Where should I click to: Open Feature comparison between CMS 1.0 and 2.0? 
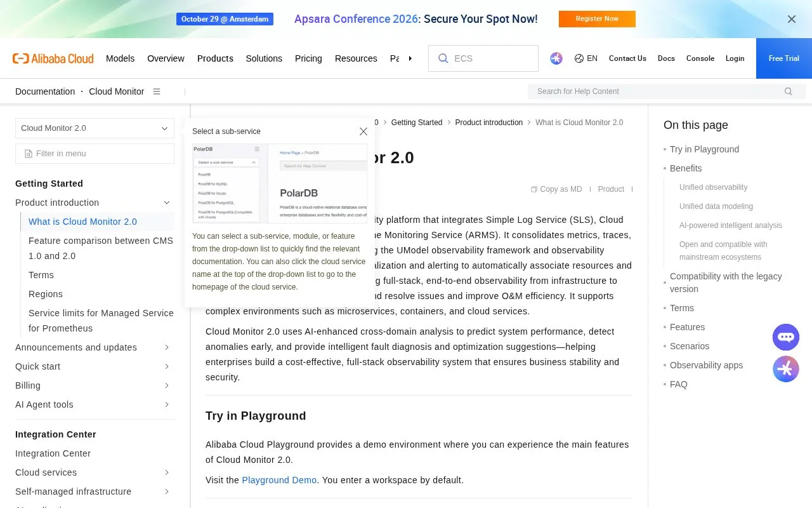(101, 248)
